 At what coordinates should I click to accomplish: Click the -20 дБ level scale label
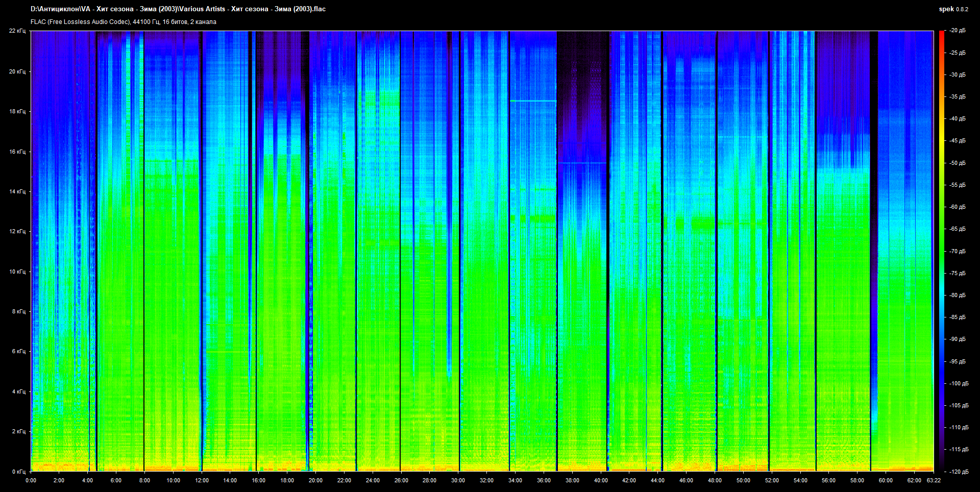958,31
